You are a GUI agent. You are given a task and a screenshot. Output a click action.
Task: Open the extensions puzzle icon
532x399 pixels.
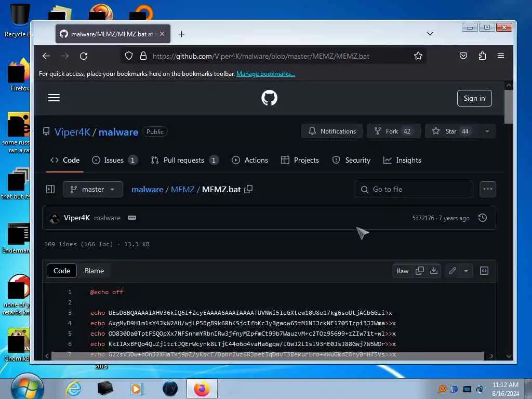tap(482, 56)
